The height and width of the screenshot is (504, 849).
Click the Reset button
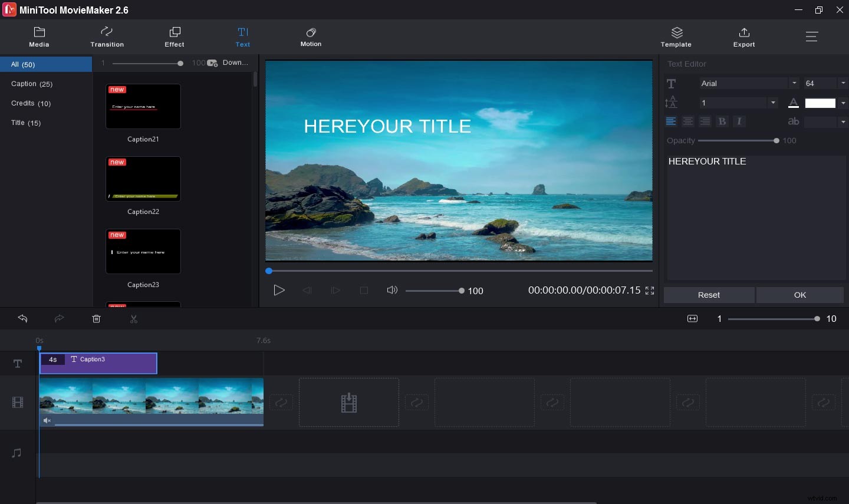(709, 295)
